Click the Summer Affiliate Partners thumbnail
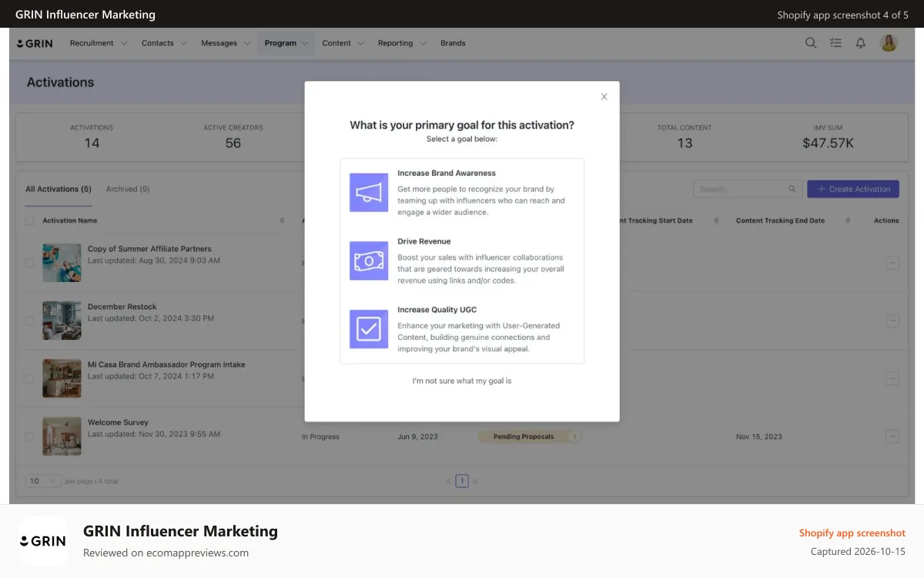Image resolution: width=924 pixels, height=578 pixels. 62,263
